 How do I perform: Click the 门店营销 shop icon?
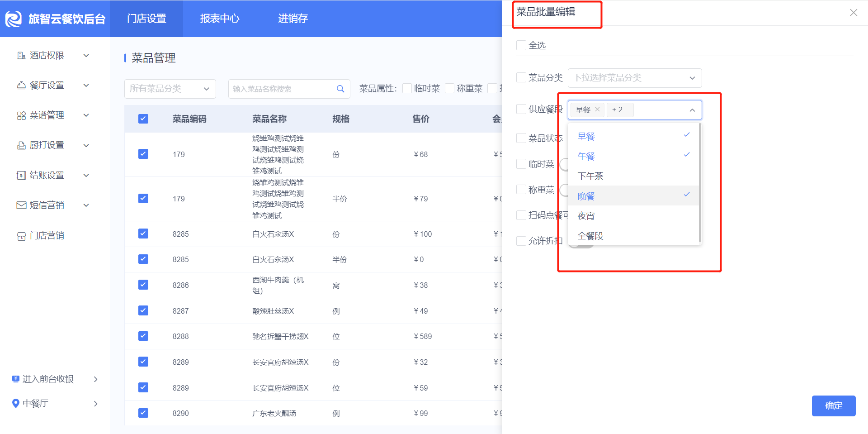(21, 236)
